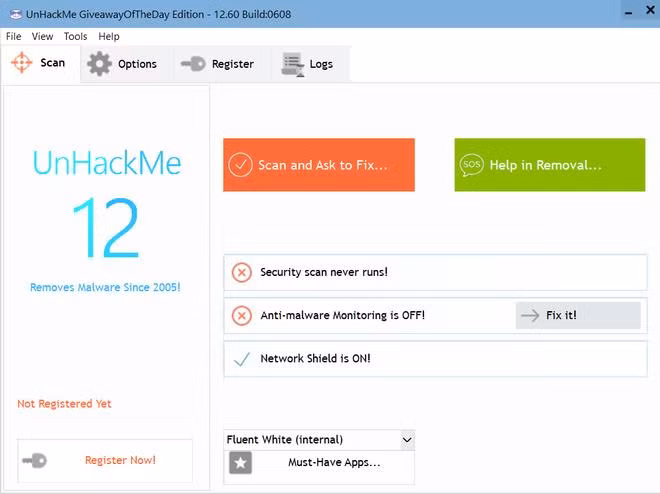Open the Tools menu
This screenshot has width=660, height=494.
coord(75,36)
